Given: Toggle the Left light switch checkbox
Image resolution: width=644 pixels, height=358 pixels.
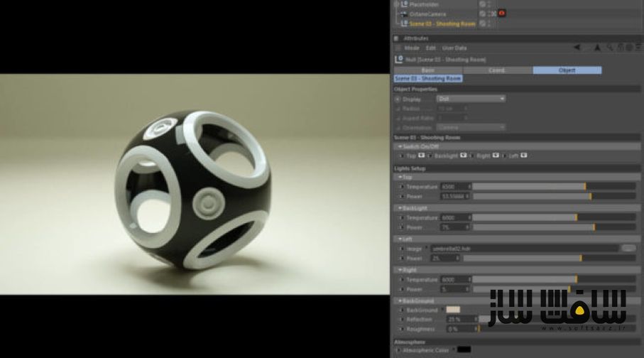Looking at the screenshot, I should (x=524, y=156).
